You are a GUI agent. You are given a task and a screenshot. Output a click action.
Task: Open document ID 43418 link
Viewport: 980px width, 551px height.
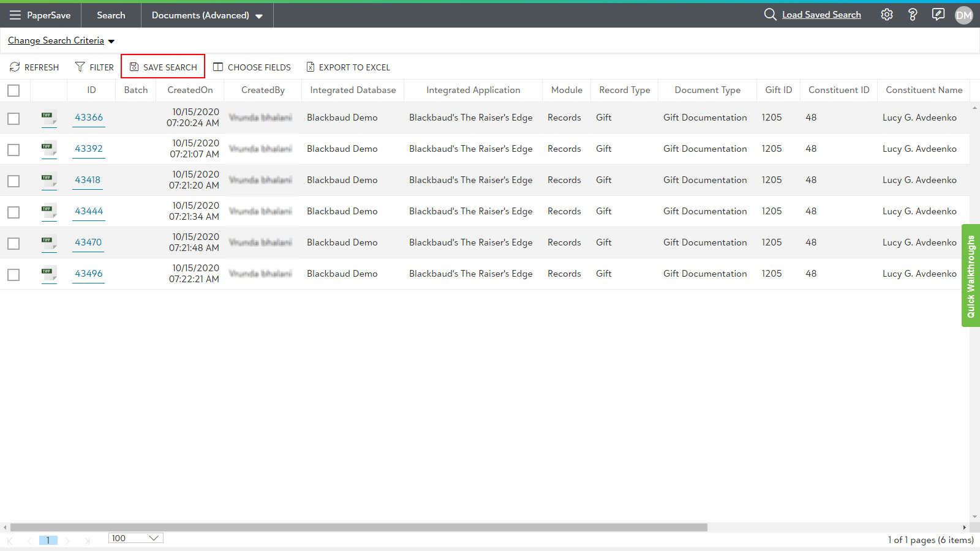point(88,180)
